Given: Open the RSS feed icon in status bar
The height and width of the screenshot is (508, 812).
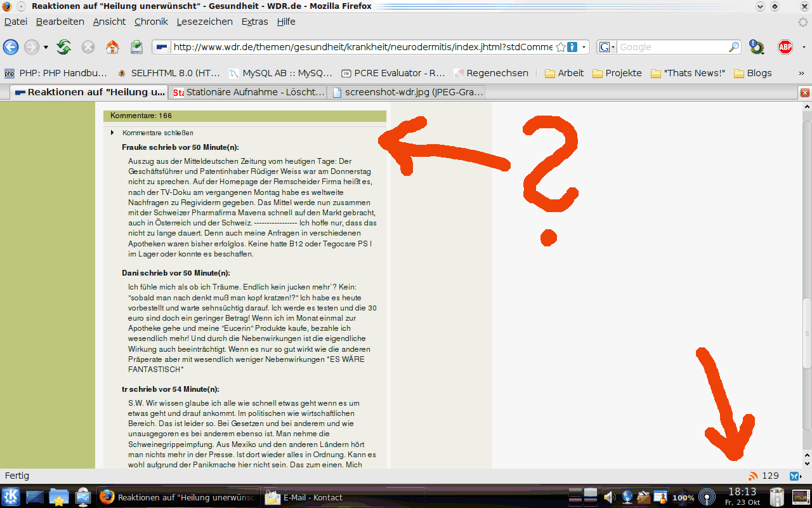Looking at the screenshot, I should 753,476.
